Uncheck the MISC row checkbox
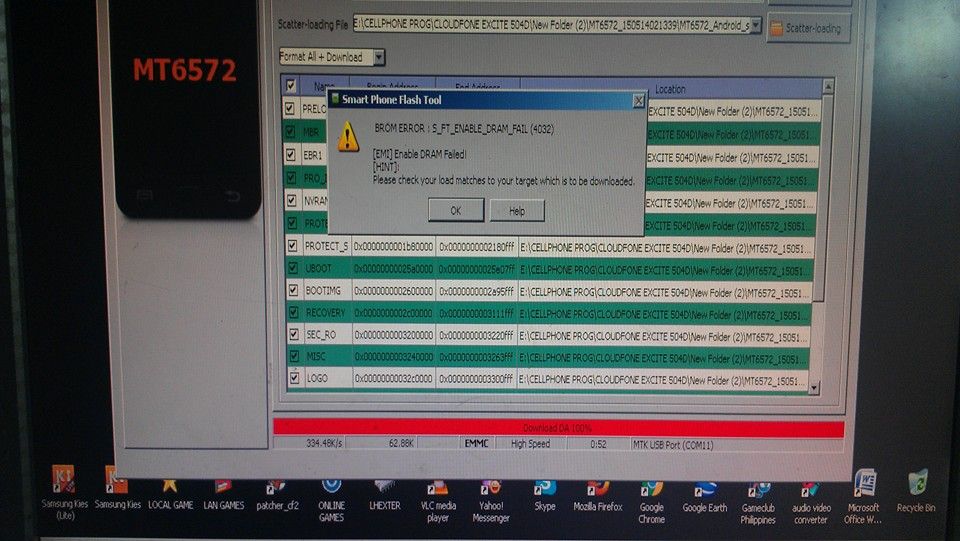Screen dimensions: 960x541 pos(294,356)
